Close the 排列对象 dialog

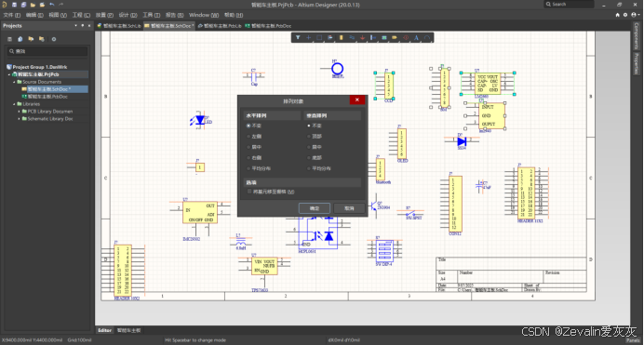357,100
